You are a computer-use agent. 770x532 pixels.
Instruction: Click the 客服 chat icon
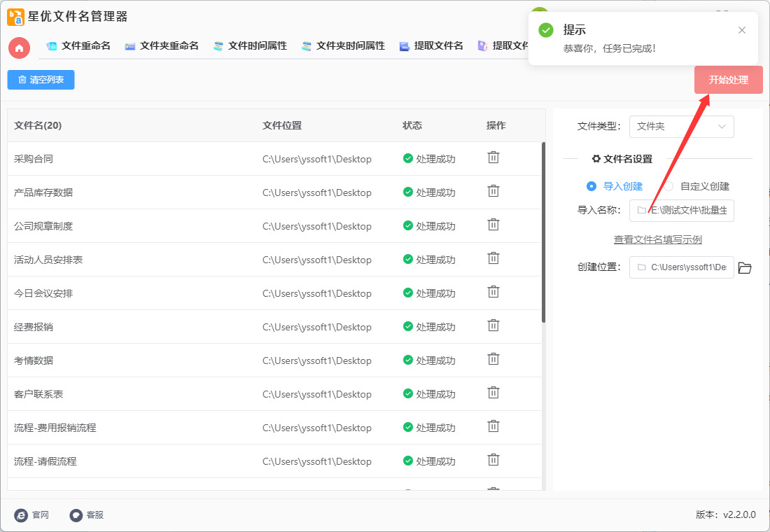(x=76, y=514)
